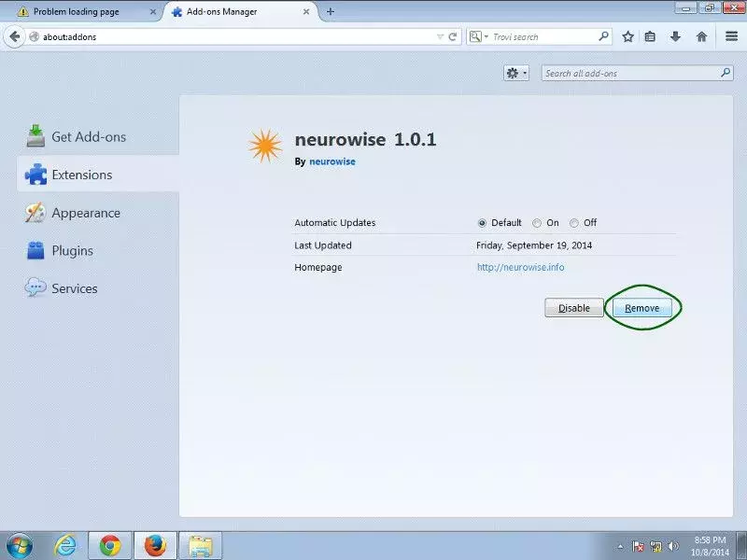Click magnifier in Search all add-ons field
This screenshot has height=560, width=747.
click(x=726, y=73)
